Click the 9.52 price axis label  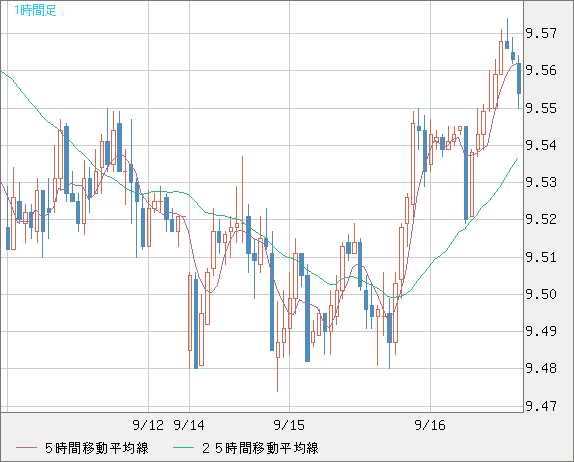(541, 219)
